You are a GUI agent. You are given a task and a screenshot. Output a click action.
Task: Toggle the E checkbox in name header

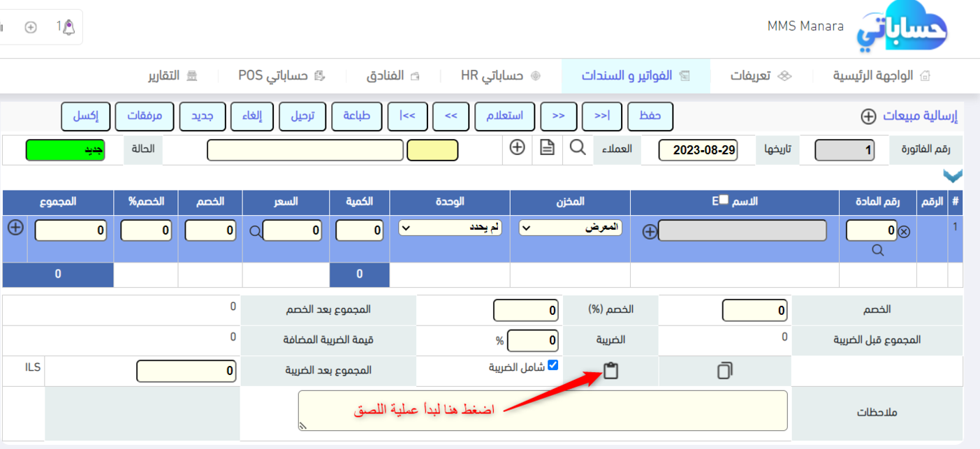pyautogui.click(x=725, y=200)
